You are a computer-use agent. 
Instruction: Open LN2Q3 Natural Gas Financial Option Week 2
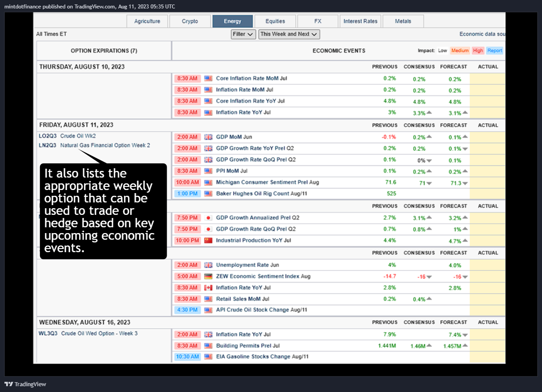click(x=94, y=145)
